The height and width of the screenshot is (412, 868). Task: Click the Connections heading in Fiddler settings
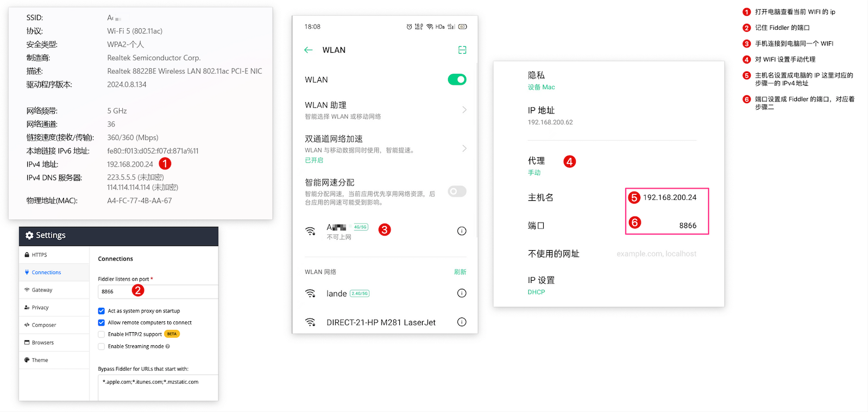(115, 259)
